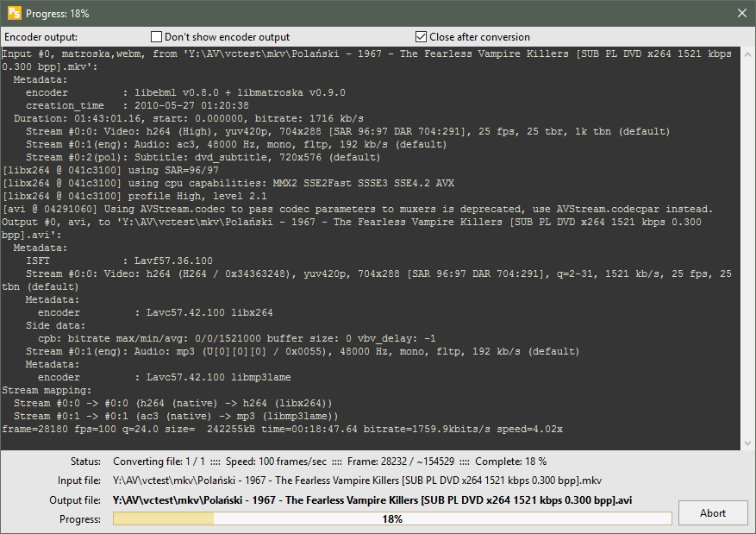Click encoder output scrollbar down arrow
Viewport: 756px width, 534px height.
[747, 443]
